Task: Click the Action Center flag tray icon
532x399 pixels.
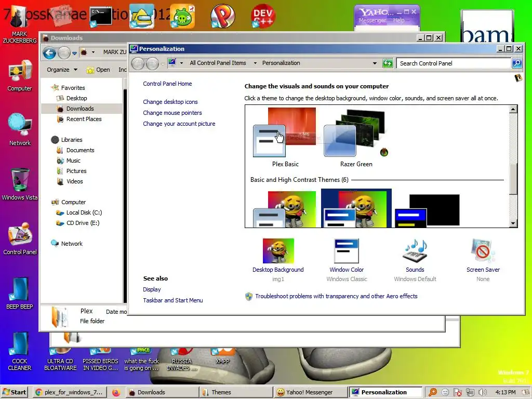Action: click(457, 392)
